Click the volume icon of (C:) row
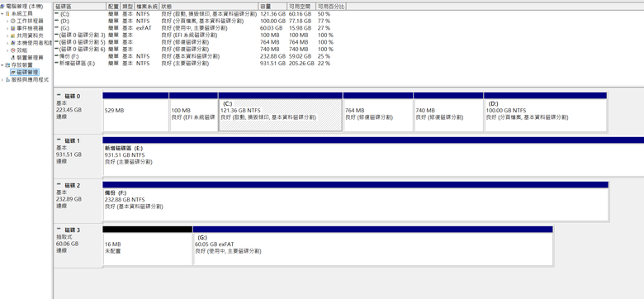 pos(56,14)
